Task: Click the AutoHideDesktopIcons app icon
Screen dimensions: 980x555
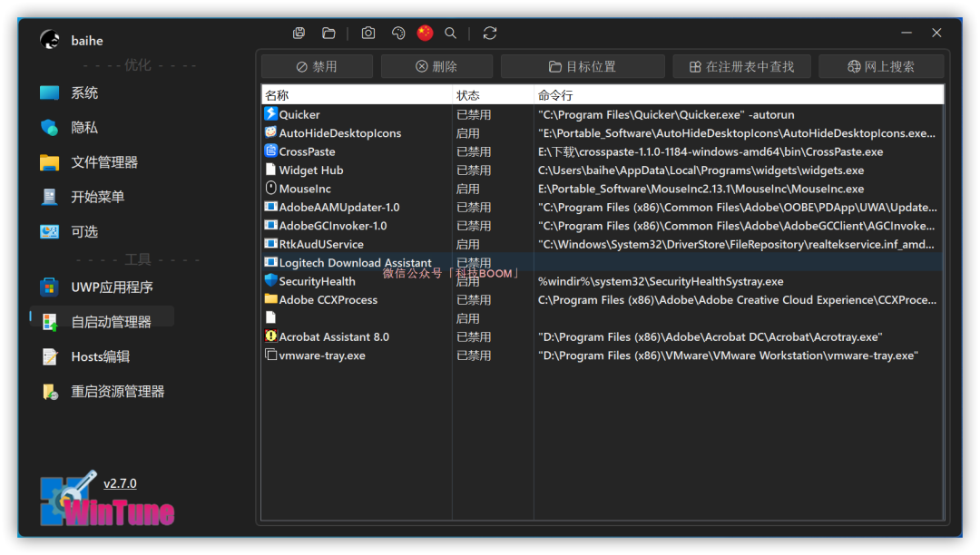Action: click(270, 132)
